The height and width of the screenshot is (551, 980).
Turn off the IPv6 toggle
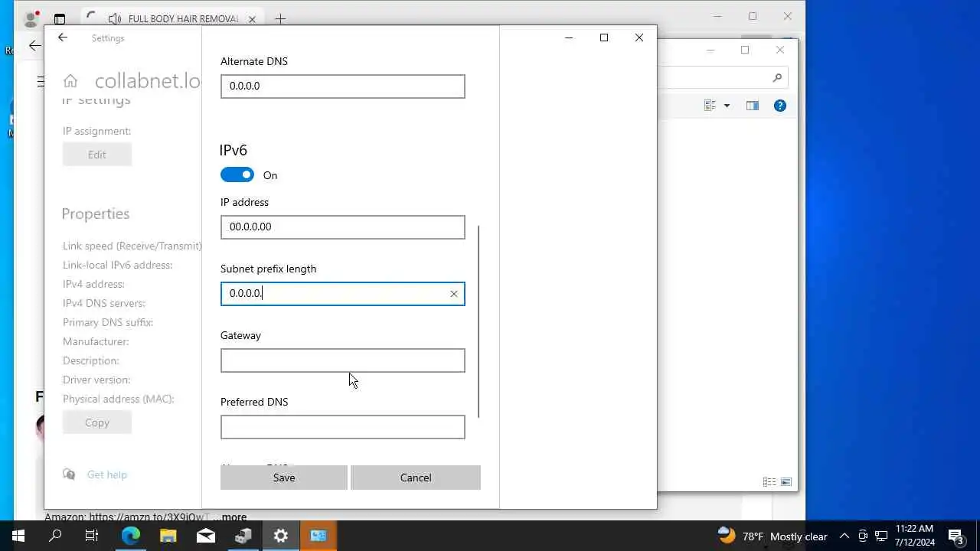[237, 175]
